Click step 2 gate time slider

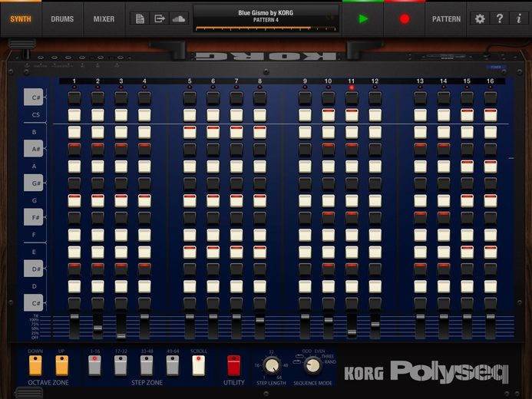97,328
